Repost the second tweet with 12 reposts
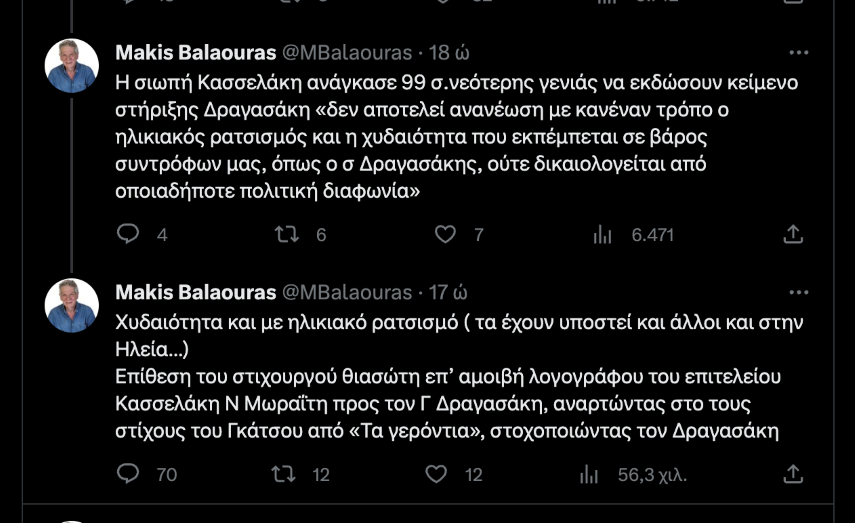This screenshot has width=855, height=523. click(x=286, y=475)
